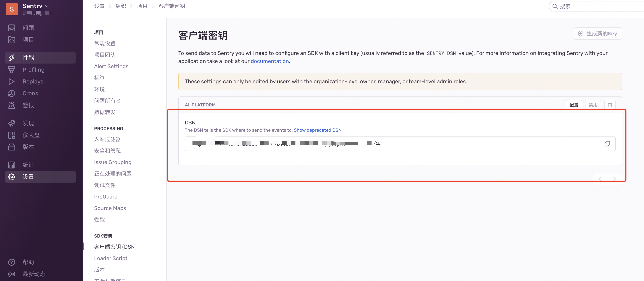Open the Replays section
The width and height of the screenshot is (644, 281).
pos(33,81)
